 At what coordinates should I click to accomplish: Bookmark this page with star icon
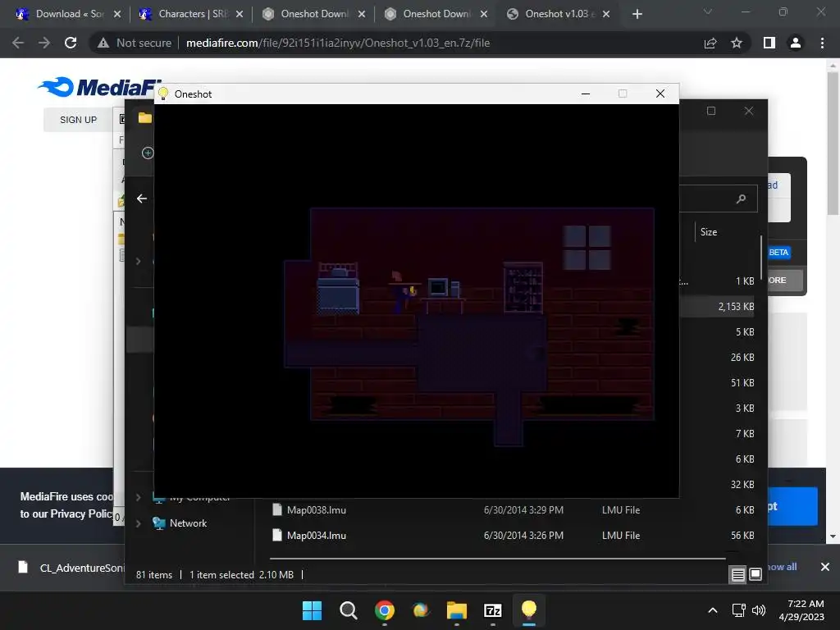(737, 43)
